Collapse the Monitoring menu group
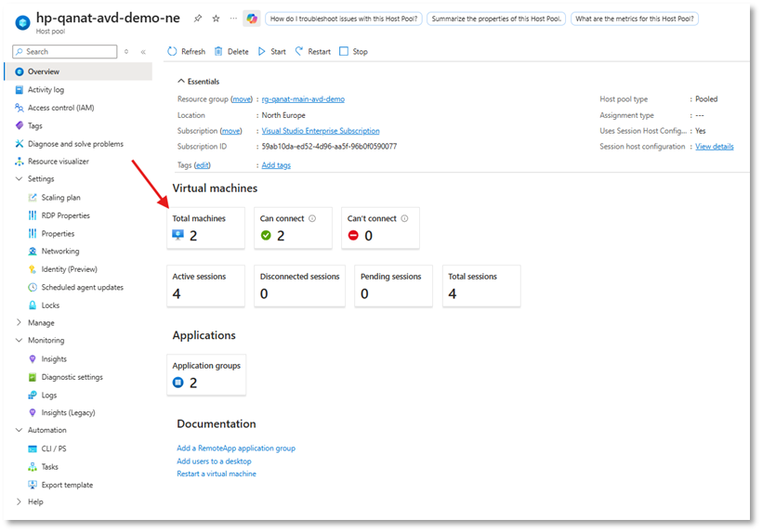This screenshot has width=762, height=532. pos(19,340)
